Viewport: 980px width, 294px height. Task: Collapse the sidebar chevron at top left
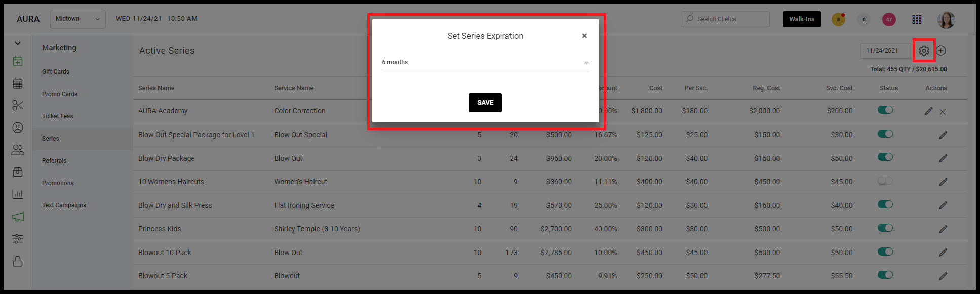(18, 43)
